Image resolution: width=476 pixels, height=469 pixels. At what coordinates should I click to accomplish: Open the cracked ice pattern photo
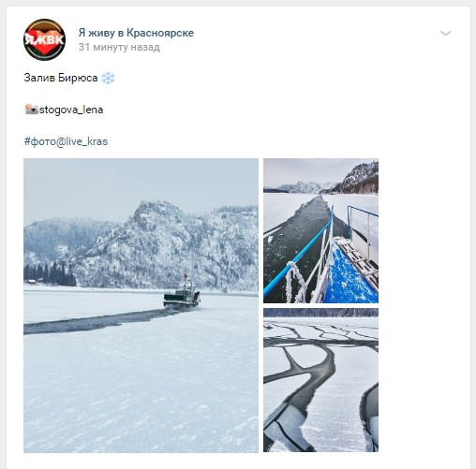point(320,380)
